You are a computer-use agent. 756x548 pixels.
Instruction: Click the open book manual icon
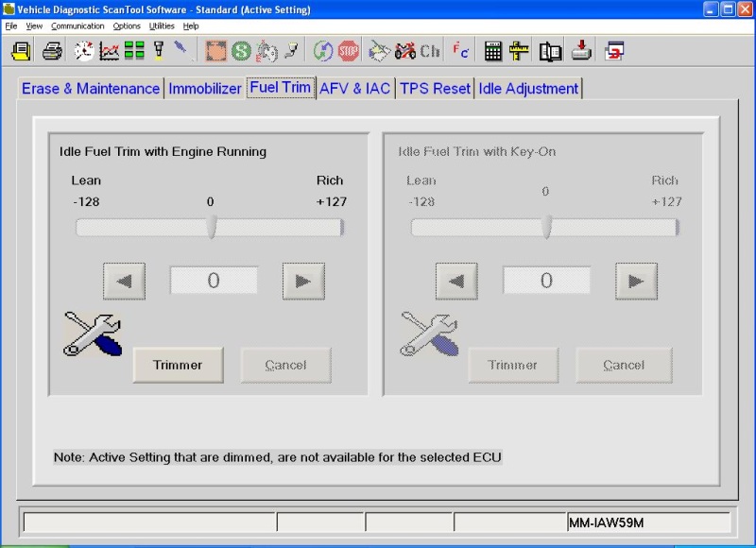[550, 51]
